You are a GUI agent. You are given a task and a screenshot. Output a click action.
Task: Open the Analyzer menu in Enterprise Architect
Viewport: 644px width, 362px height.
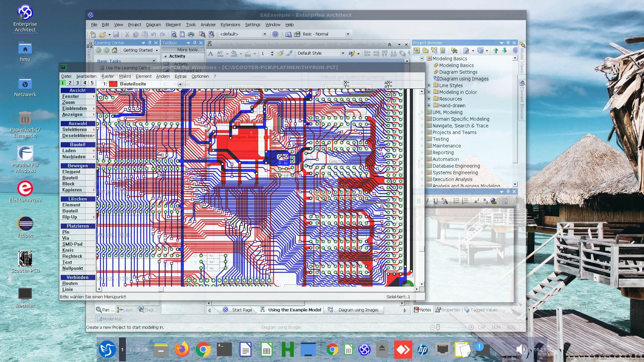[208, 25]
